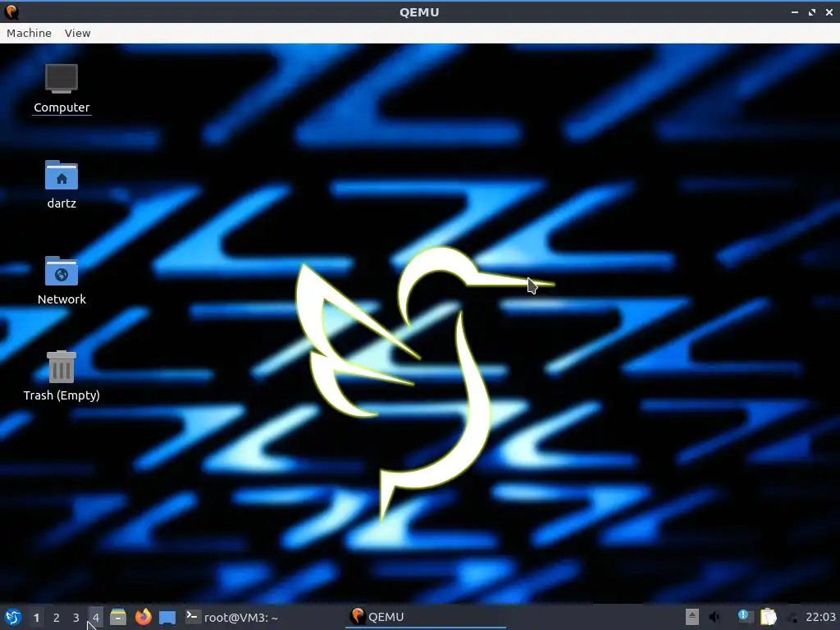
Task: Launch the file manager from panel
Action: pos(118,617)
